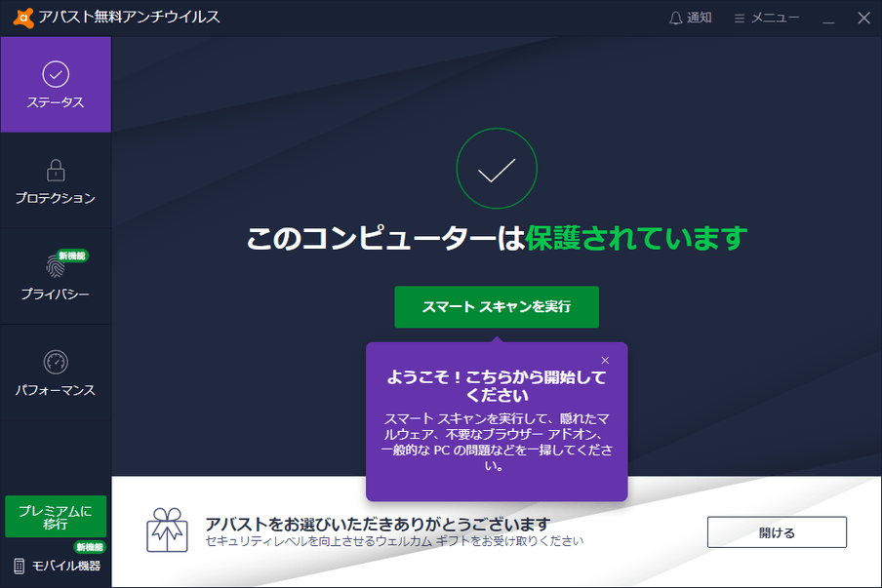Click the bell notification icon
The height and width of the screenshot is (588, 882).
[675, 18]
